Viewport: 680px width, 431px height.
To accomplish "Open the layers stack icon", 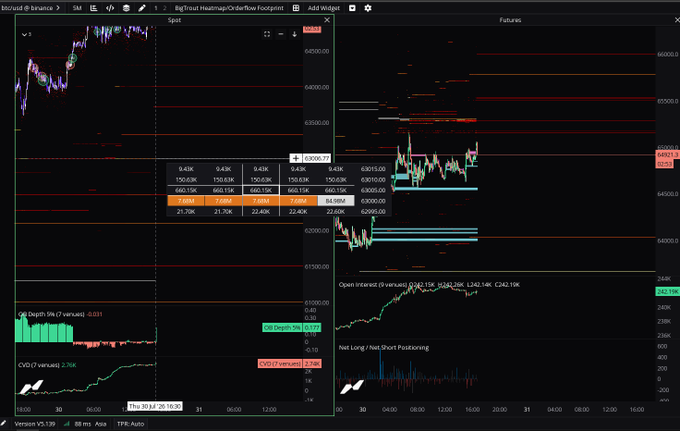I will tap(126, 8).
